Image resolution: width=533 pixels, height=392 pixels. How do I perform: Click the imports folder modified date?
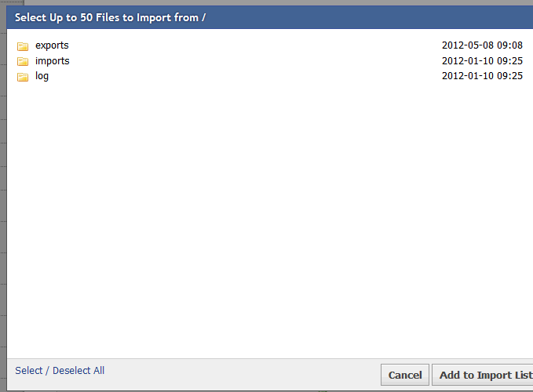482,61
